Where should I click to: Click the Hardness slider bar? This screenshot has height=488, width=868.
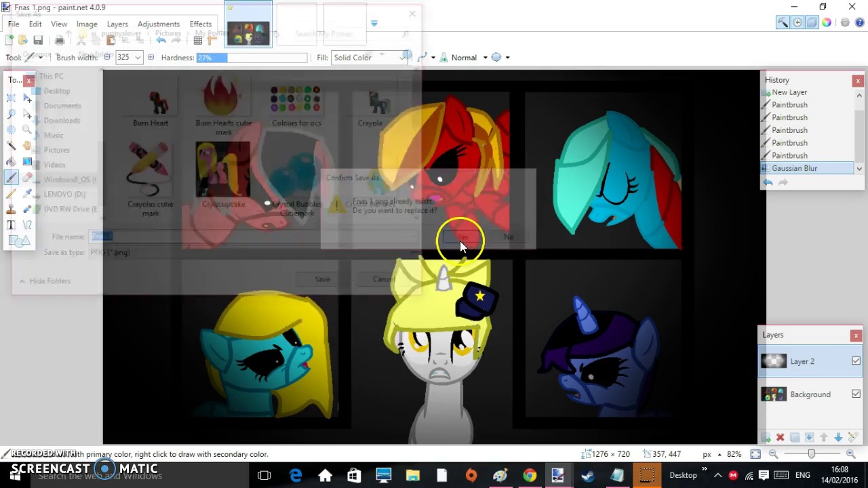tap(252, 58)
